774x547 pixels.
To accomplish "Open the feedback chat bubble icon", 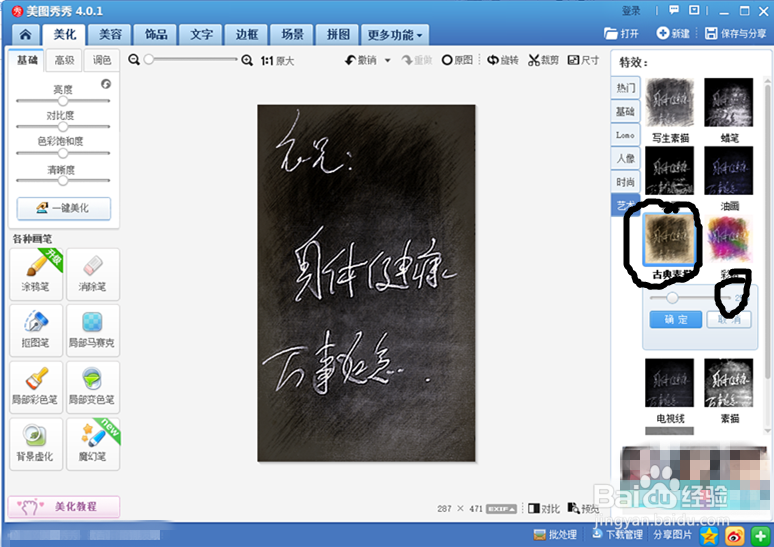I will pyautogui.click(x=674, y=10).
